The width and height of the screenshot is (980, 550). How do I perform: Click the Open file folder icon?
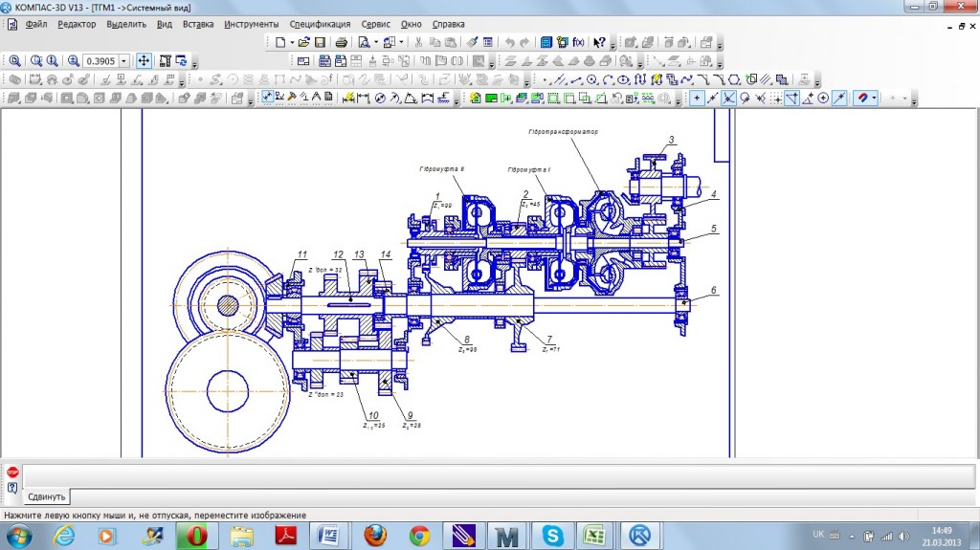click(303, 42)
